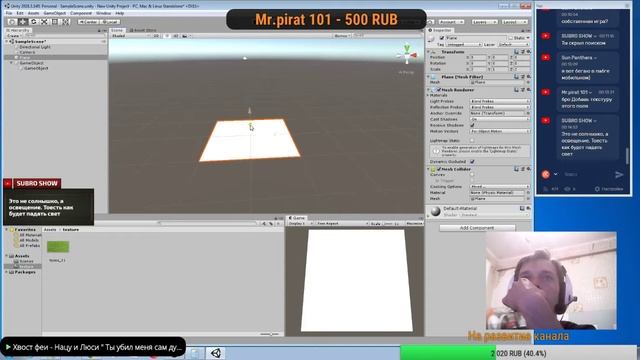The width and height of the screenshot is (640, 360).
Task: Select the Scale tool in Unity toolbar
Action: 44,22
